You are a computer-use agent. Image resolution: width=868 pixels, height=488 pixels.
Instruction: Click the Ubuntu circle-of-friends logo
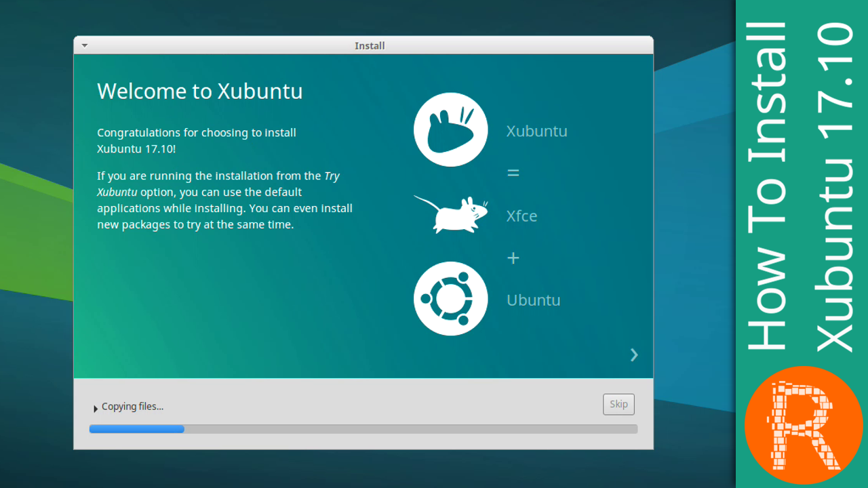pos(451,299)
